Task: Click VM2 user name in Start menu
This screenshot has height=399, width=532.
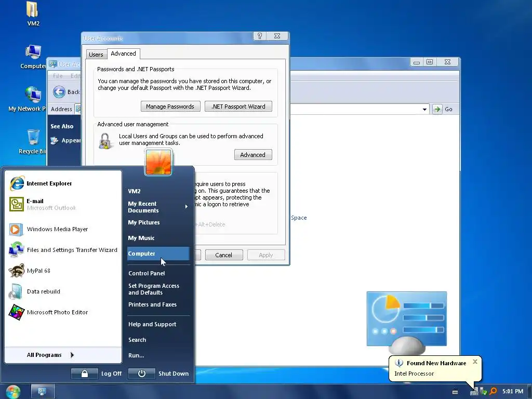Action: point(135,191)
